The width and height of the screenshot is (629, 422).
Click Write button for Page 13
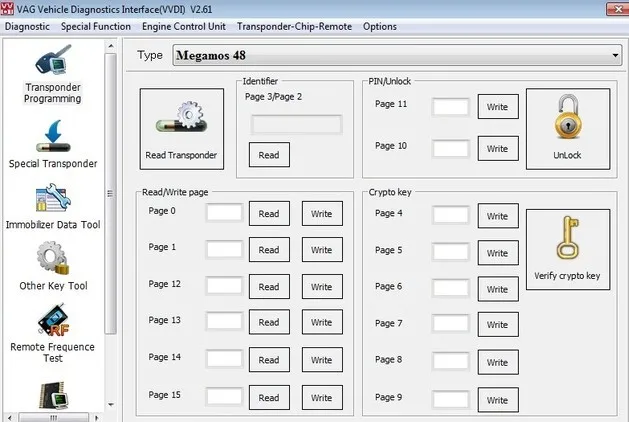tap(322, 322)
